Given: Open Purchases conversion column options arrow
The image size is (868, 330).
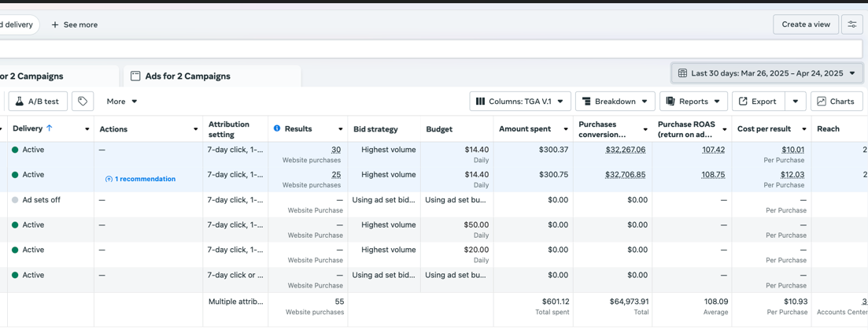Looking at the screenshot, I should click(x=645, y=129).
